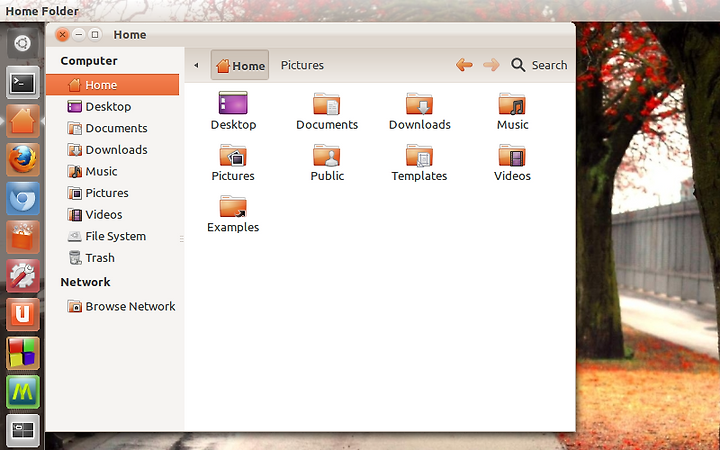Open the Templates folder icon
The image size is (720, 450).
pos(419,155)
